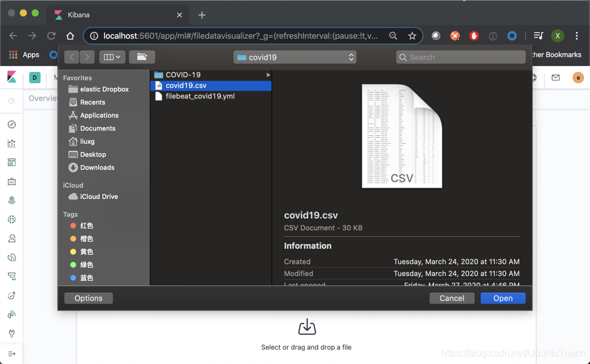Open the view options dropdown chevron
This screenshot has height=364, width=590.
point(117,57)
